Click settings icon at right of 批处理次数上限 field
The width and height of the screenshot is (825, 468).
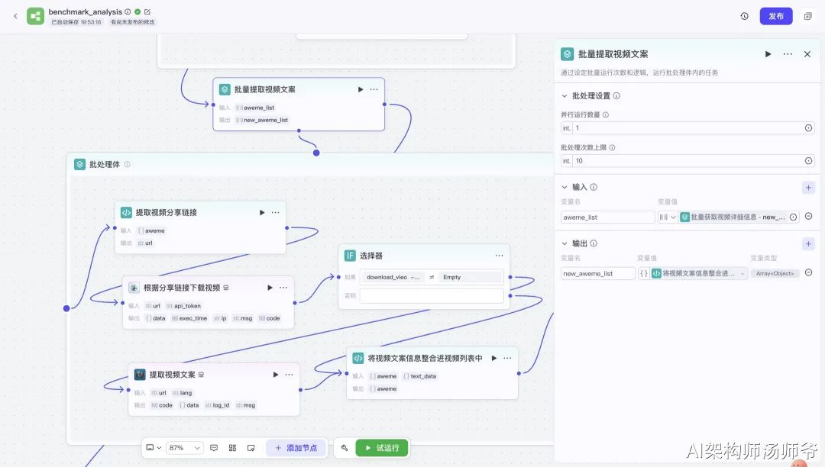click(808, 161)
